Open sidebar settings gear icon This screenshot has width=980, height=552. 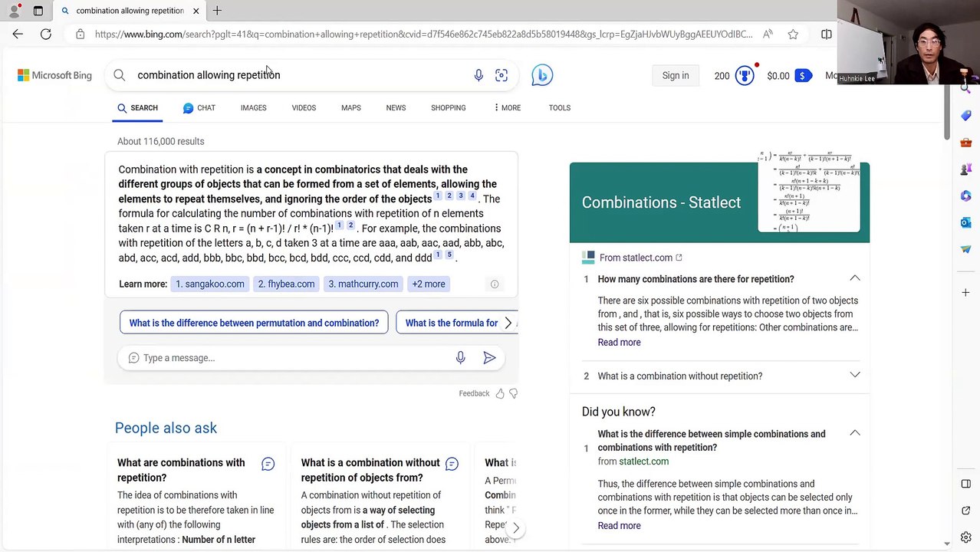point(966,537)
